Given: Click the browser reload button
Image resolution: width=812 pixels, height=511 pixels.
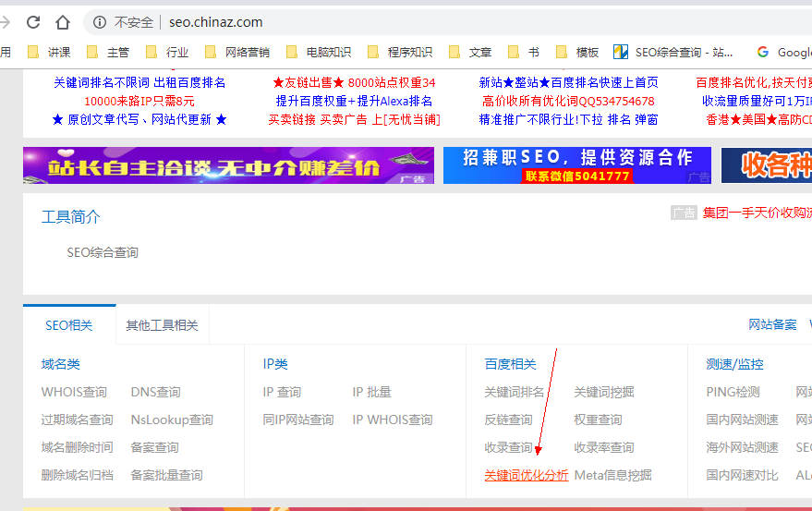Looking at the screenshot, I should point(33,21).
